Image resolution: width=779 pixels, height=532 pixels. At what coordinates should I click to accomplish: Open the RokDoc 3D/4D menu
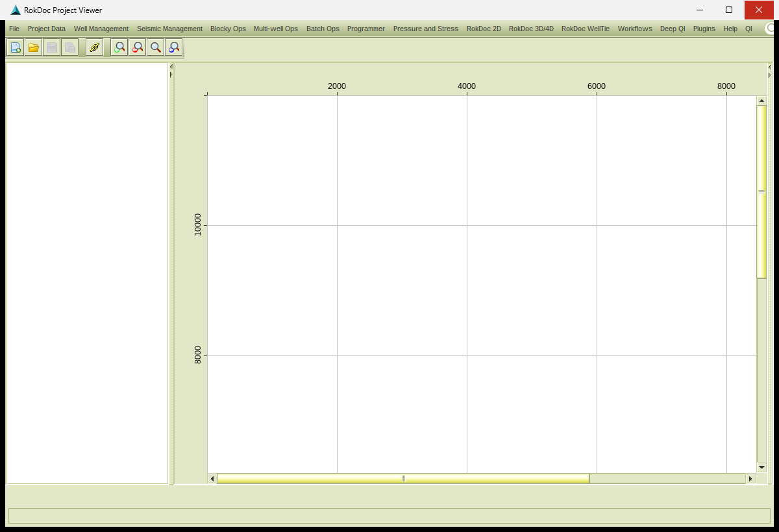point(532,29)
